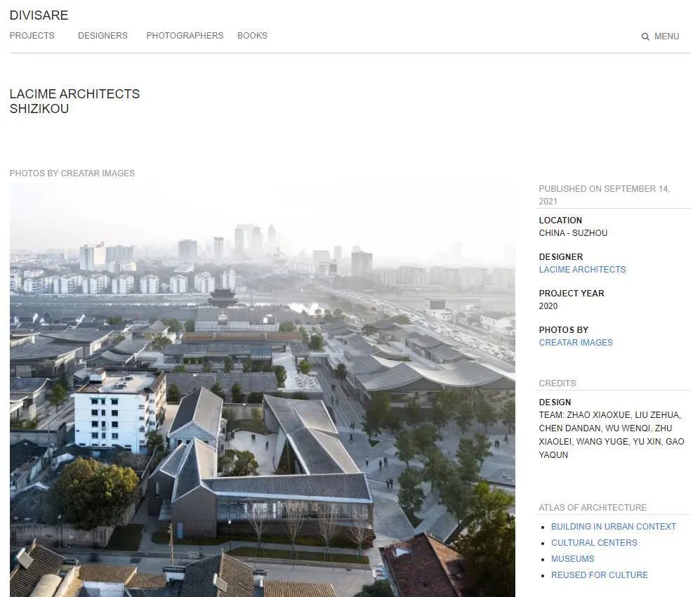
Task: Click the LACIME ARCHITECTS page heading
Action: click(x=74, y=94)
